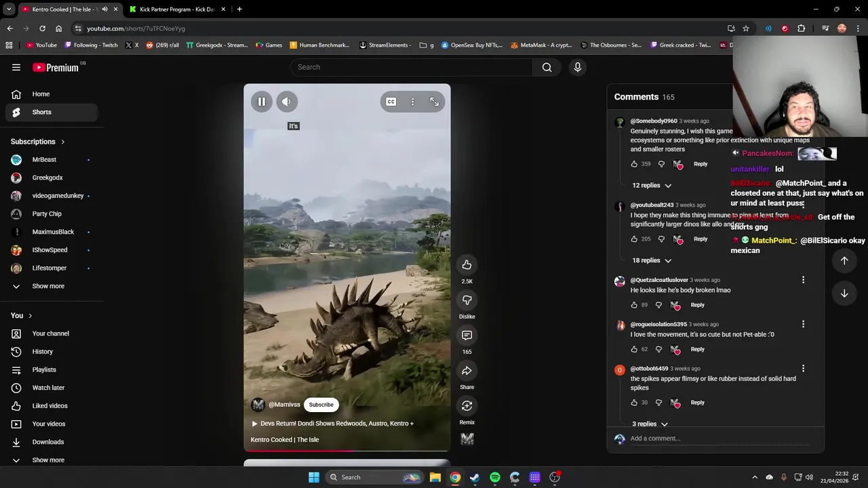The width and height of the screenshot is (868, 488).
Task: Reply to @Quetzalcoatluslover's comment
Action: tap(697, 305)
